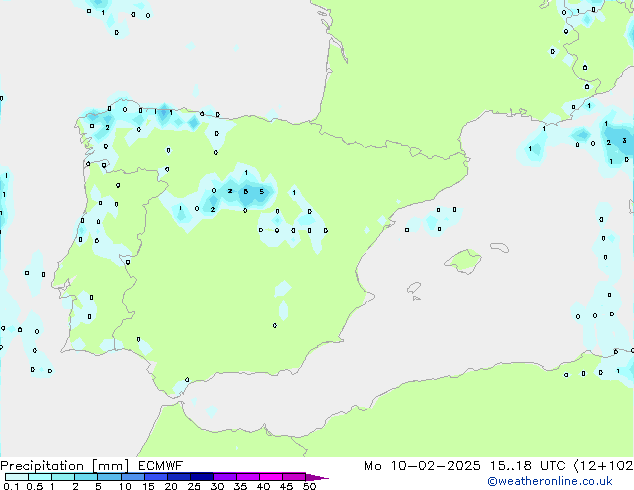Pick the 5–10 mm legend color box

click(x=109, y=477)
